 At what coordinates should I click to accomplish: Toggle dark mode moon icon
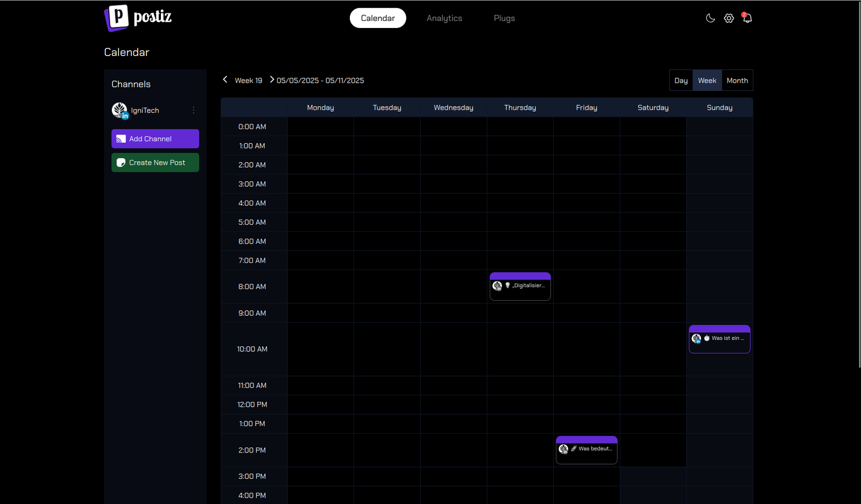coord(710,18)
